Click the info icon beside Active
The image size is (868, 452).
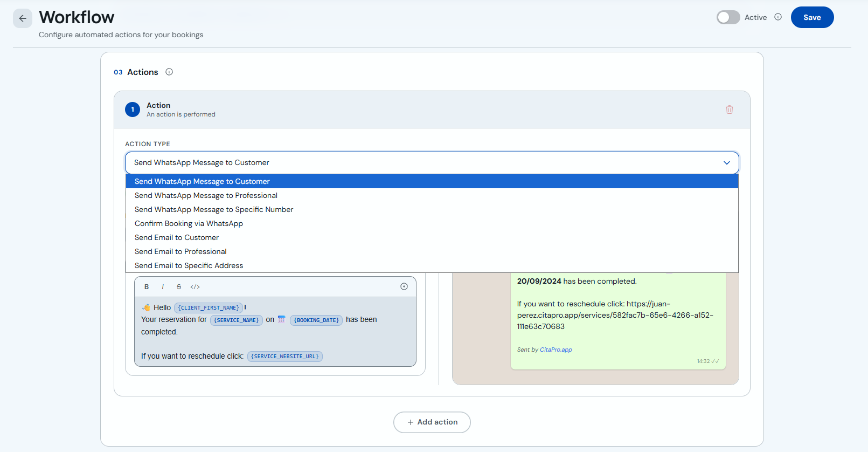[x=778, y=17]
